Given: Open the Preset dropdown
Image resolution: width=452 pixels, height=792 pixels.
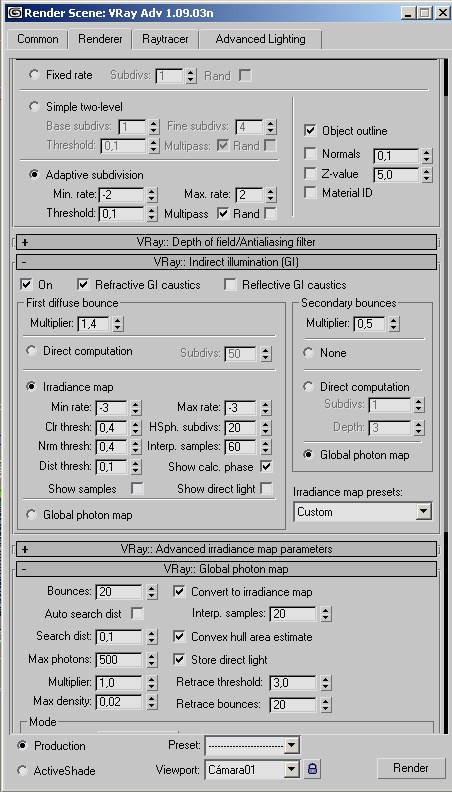Looking at the screenshot, I should point(291,745).
